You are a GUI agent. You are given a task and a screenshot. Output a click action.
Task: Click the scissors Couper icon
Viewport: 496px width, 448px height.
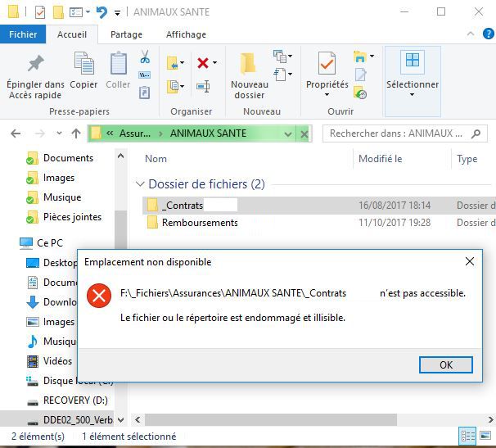145,57
